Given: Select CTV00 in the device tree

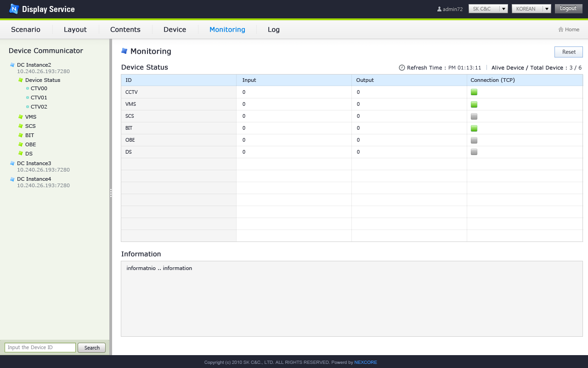Looking at the screenshot, I should (x=39, y=88).
